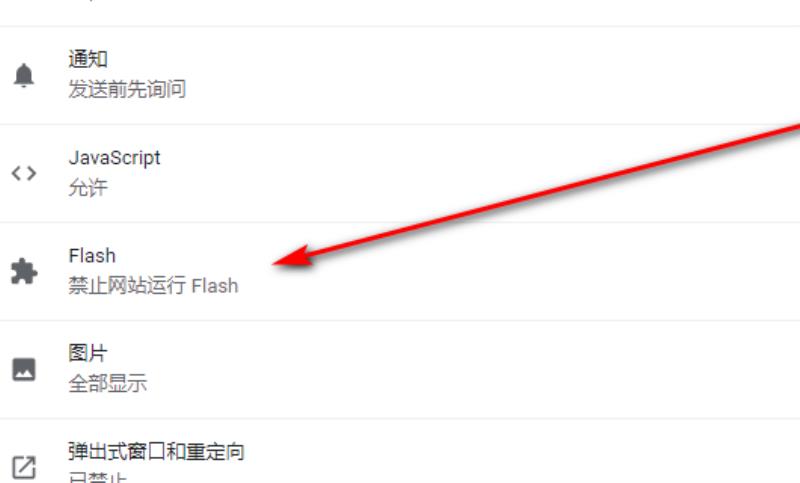Select the 全部显示 status under 图片
The height and width of the screenshot is (483, 800).
[x=108, y=384]
